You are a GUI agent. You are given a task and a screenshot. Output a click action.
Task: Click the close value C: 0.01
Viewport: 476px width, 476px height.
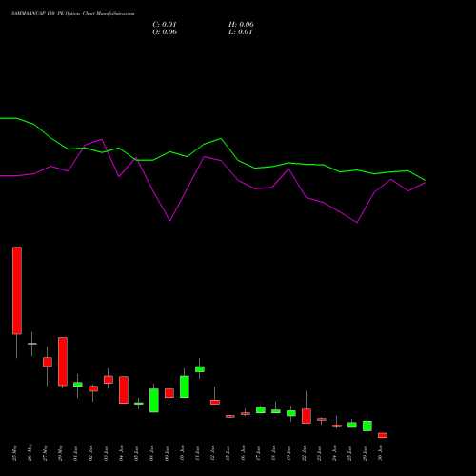click(x=165, y=25)
